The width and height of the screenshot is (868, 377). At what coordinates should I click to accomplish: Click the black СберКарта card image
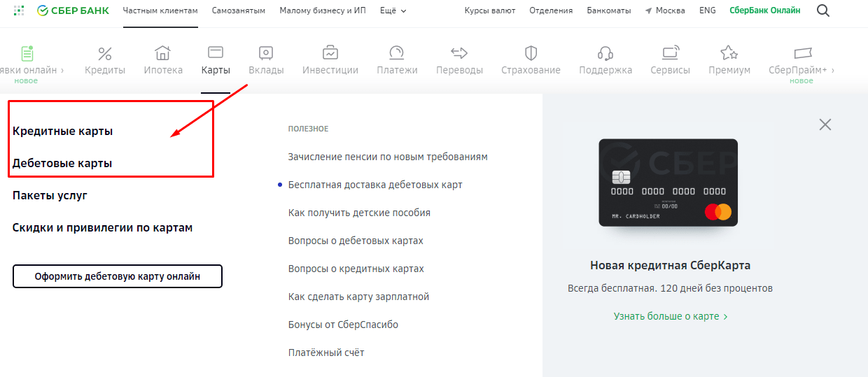click(668, 183)
